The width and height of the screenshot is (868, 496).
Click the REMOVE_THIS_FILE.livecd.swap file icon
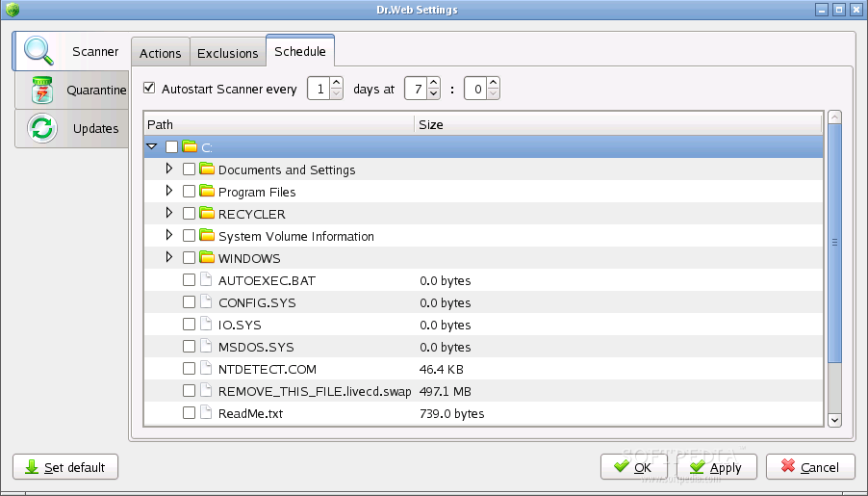coord(206,390)
